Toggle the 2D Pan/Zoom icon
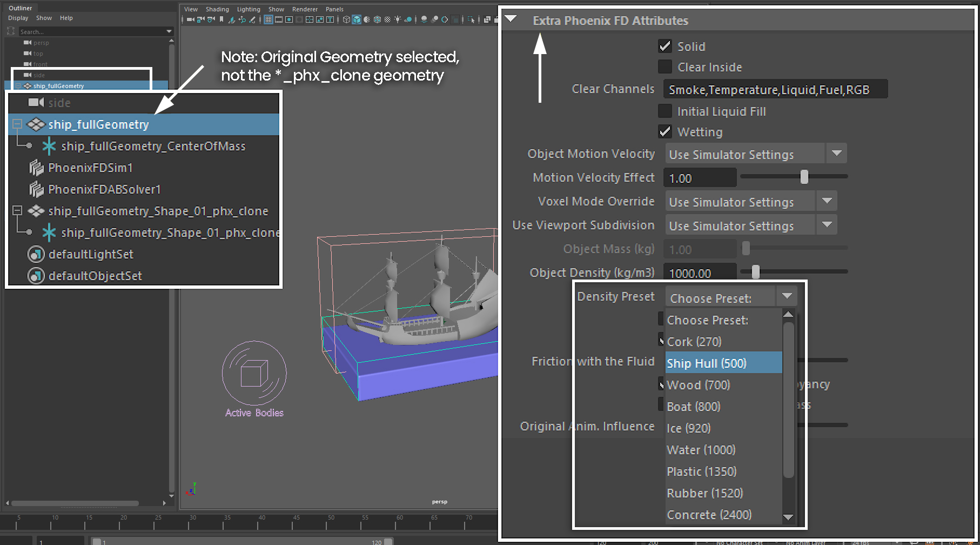980x545 pixels. pos(242,19)
